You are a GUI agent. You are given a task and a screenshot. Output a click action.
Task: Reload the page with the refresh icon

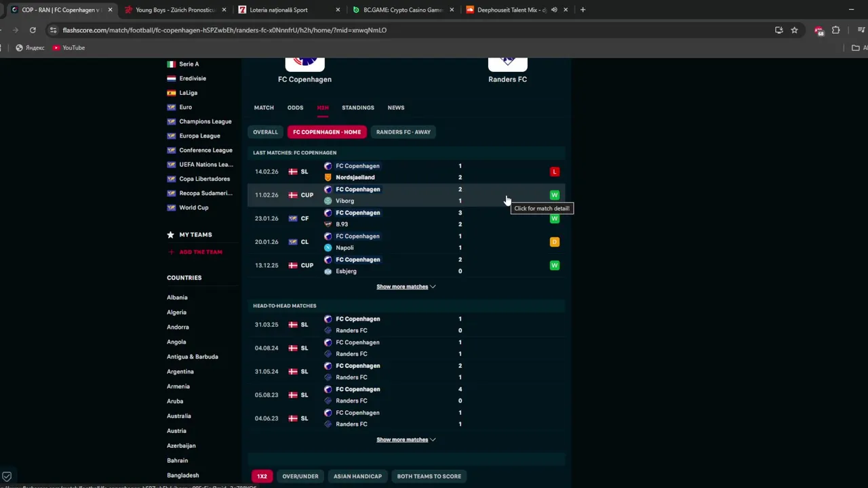pos(33,30)
